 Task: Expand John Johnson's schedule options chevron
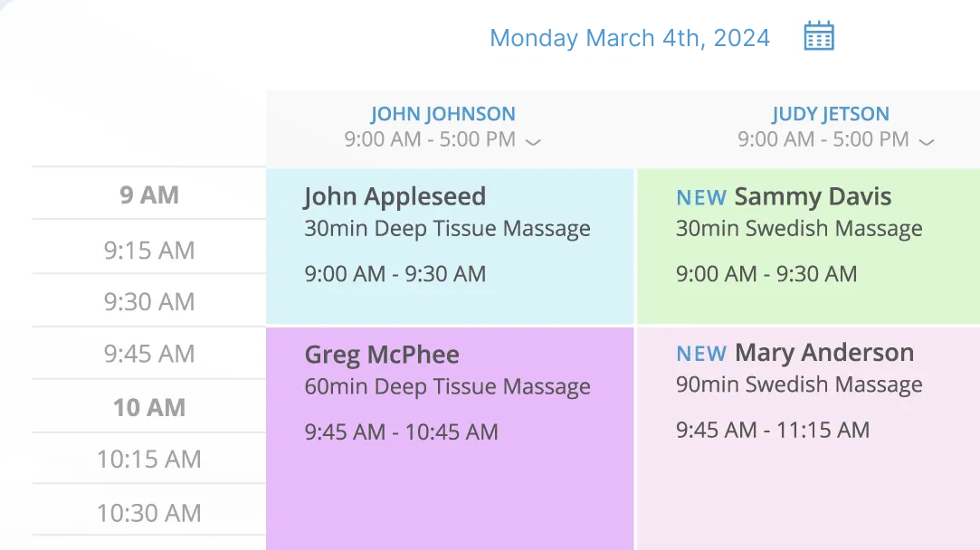point(533,142)
